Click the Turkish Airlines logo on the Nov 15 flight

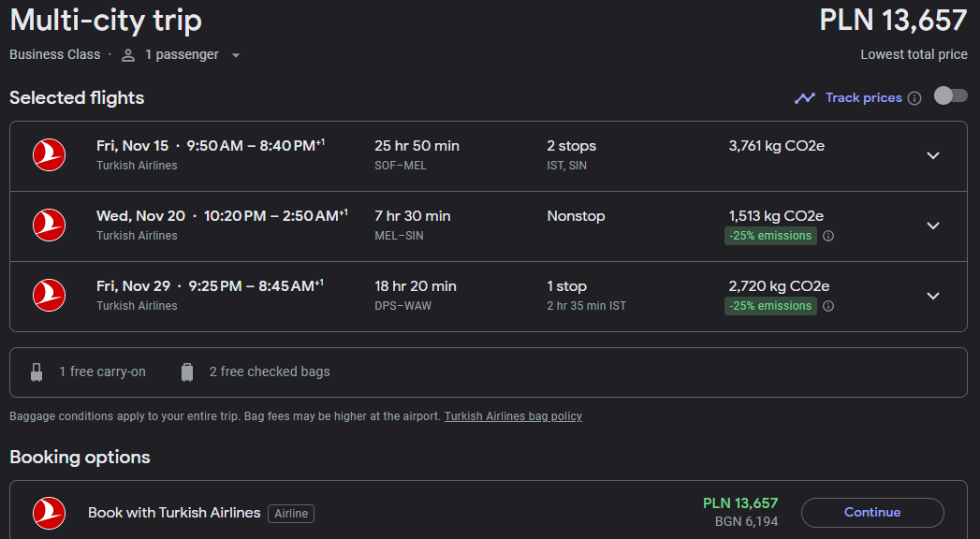pos(49,155)
